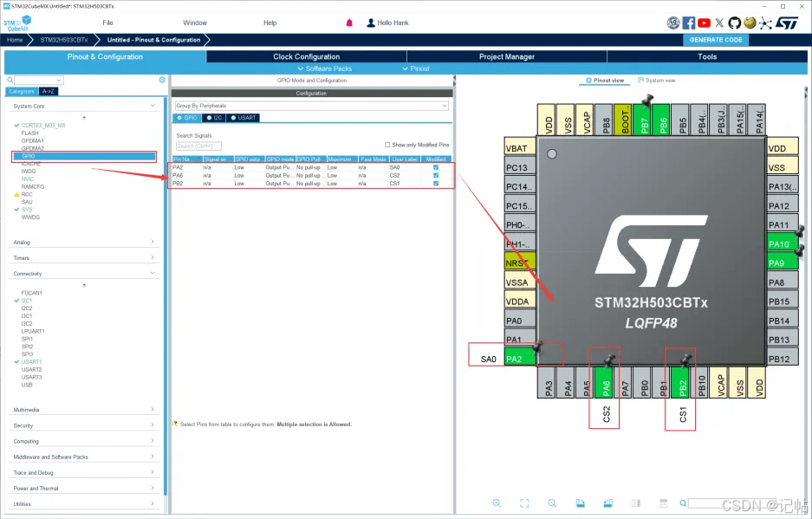Enable Show only Modified Pins checkbox

pos(387,145)
